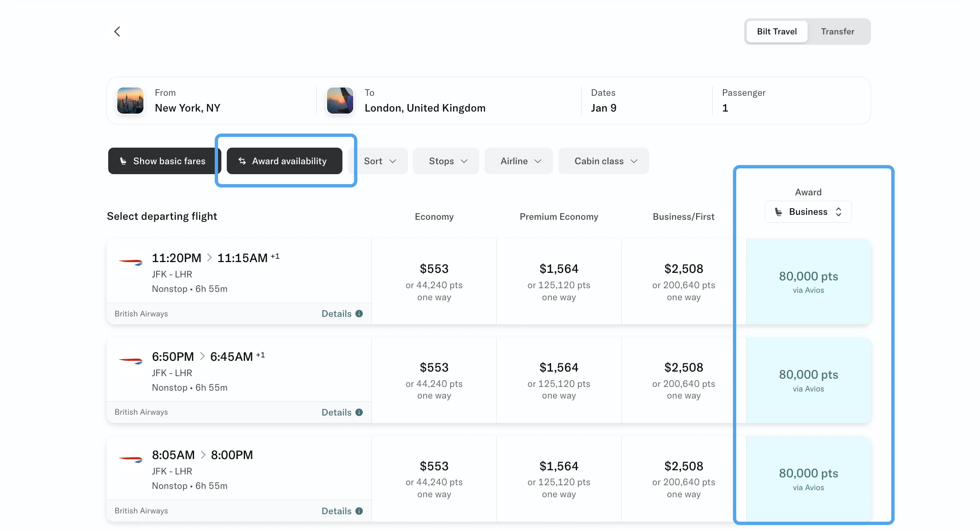The image size is (980, 530).
Task: Open the Sort dropdown
Action: (380, 161)
